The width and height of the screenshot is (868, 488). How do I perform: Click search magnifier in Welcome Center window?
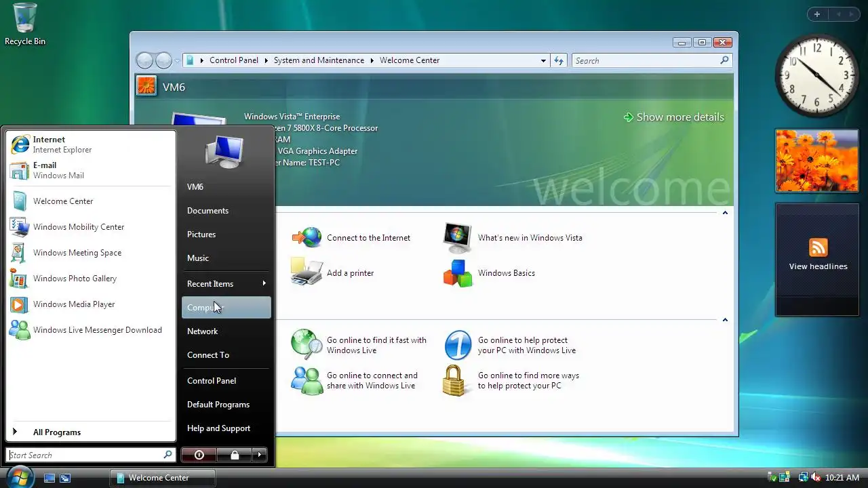(724, 60)
